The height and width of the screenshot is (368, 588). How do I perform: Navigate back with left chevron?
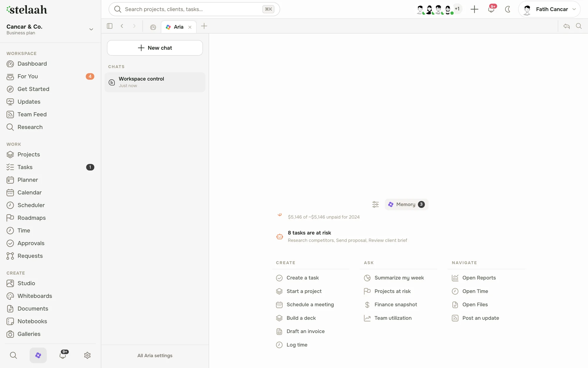click(x=122, y=26)
